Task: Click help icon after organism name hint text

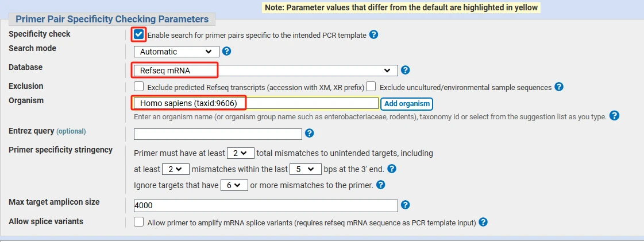Action: point(614,116)
